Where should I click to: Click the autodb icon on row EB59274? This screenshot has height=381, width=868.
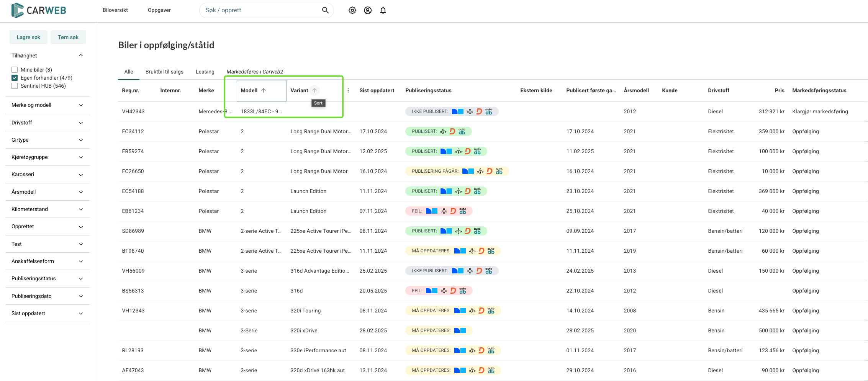[477, 151]
